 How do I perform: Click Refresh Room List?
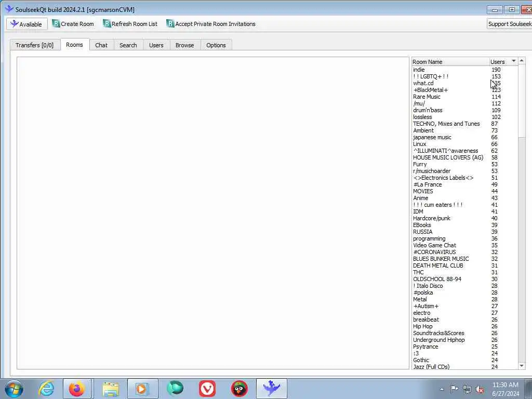tap(130, 24)
